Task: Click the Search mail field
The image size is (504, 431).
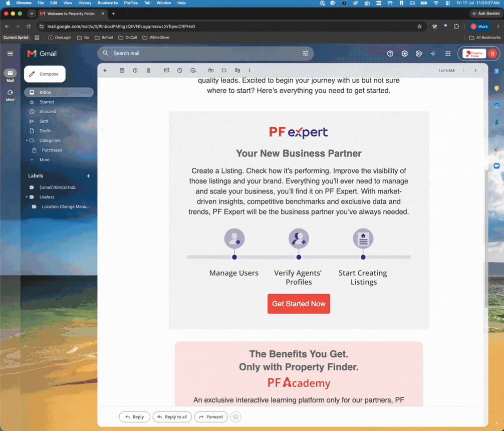Action: point(205,54)
